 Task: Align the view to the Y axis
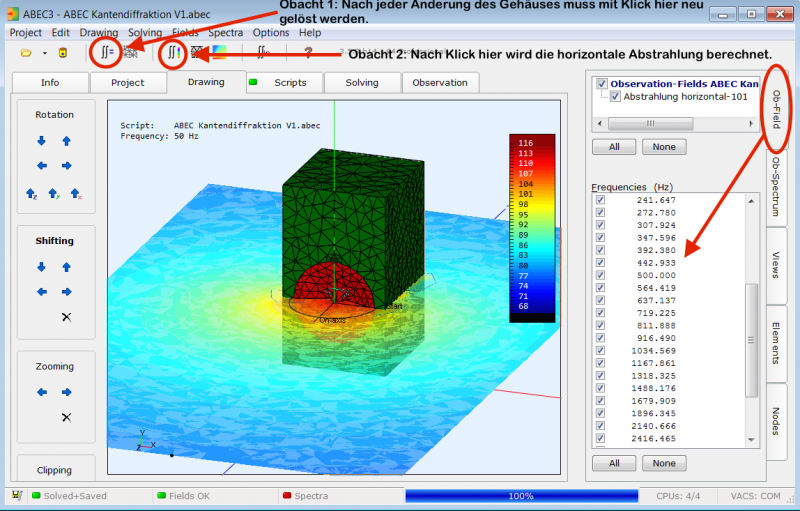[54, 194]
